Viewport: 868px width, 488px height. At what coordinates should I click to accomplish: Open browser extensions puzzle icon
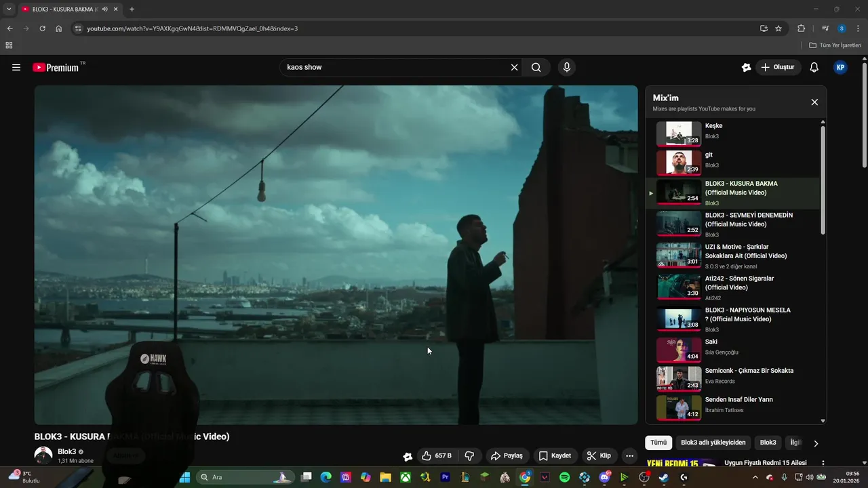tap(802, 28)
